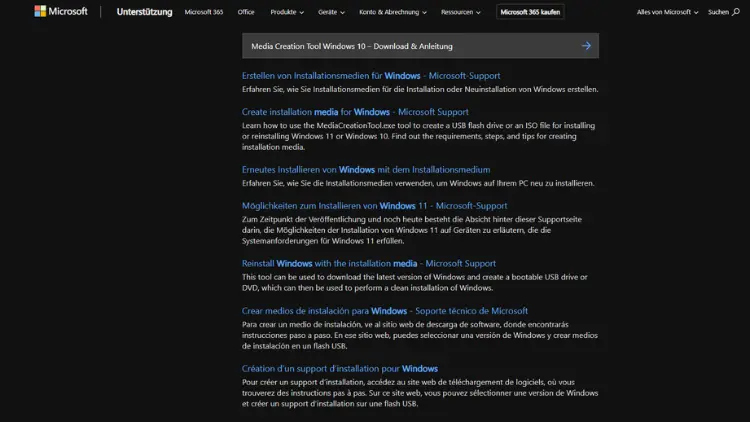Open Möglichkeiten zum Installieren von Windows 11

[x=375, y=206]
